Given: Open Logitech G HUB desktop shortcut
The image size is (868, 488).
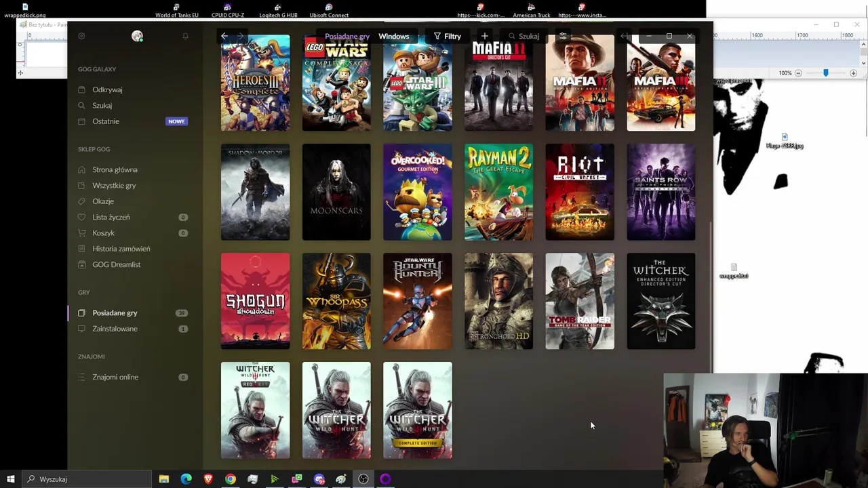Looking at the screenshot, I should (278, 10).
